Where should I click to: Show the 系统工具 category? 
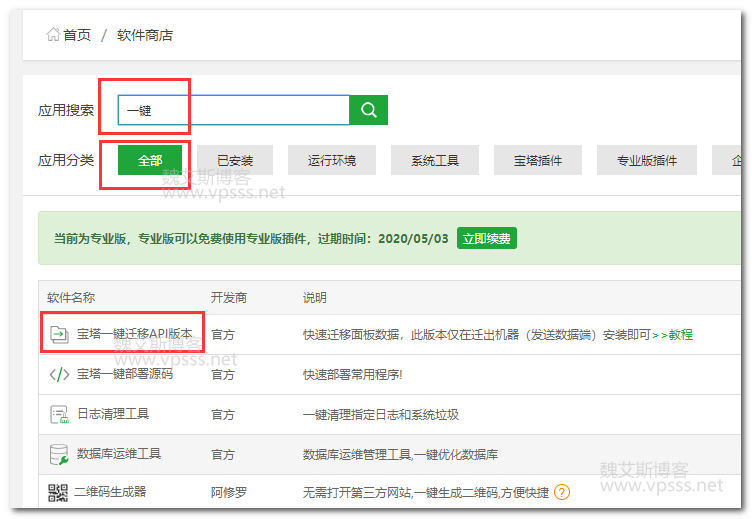[x=435, y=160]
